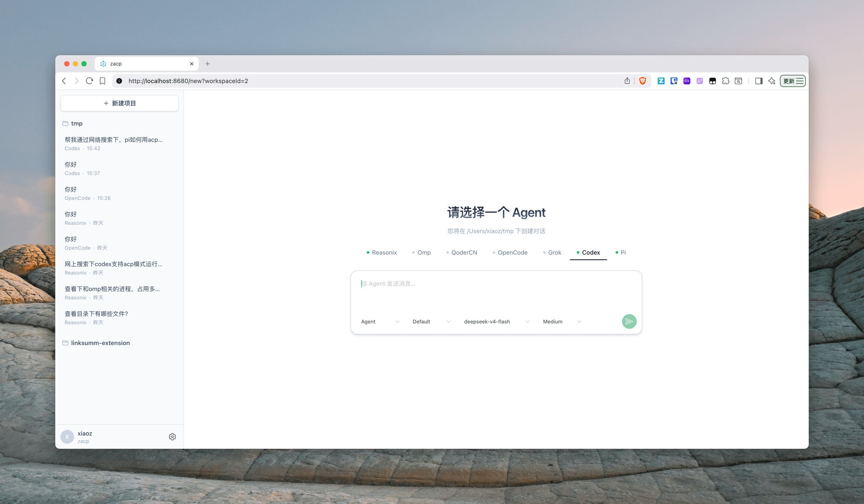Open the blue Z extension icon

click(x=661, y=81)
